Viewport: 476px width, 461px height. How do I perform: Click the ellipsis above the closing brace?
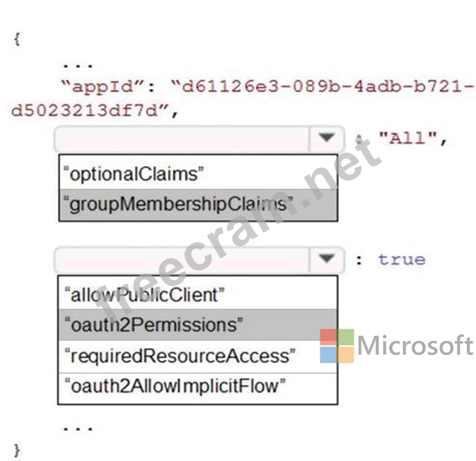pyautogui.click(x=78, y=429)
